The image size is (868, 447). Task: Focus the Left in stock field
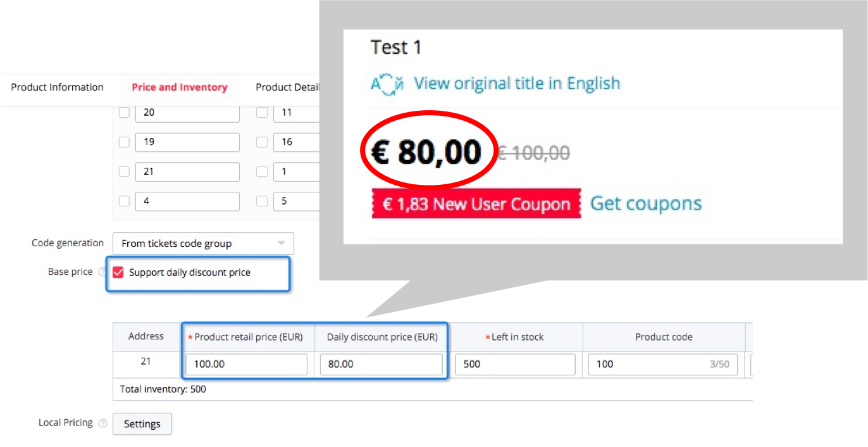[514, 364]
